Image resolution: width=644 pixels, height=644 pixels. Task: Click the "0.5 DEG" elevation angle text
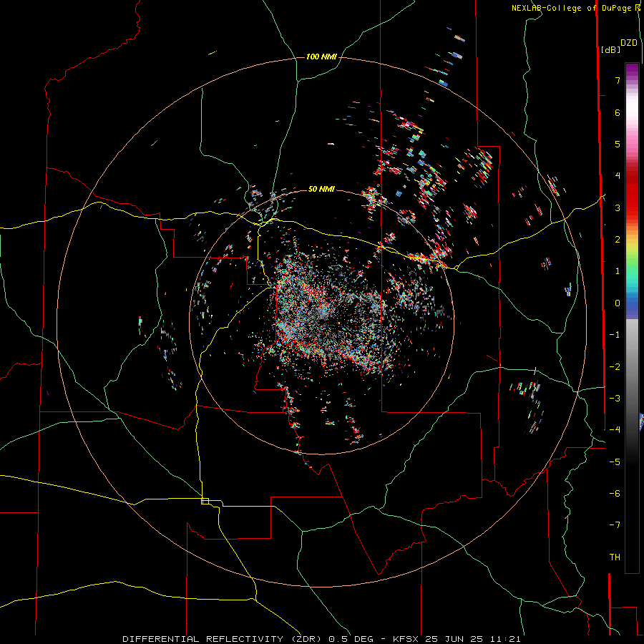351,639
